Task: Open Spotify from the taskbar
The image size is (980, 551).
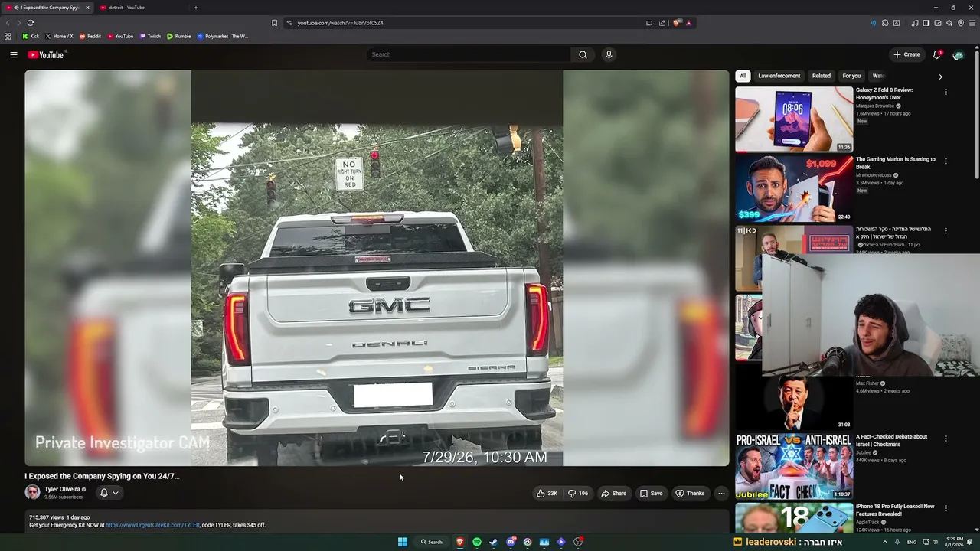Action: coord(477,542)
